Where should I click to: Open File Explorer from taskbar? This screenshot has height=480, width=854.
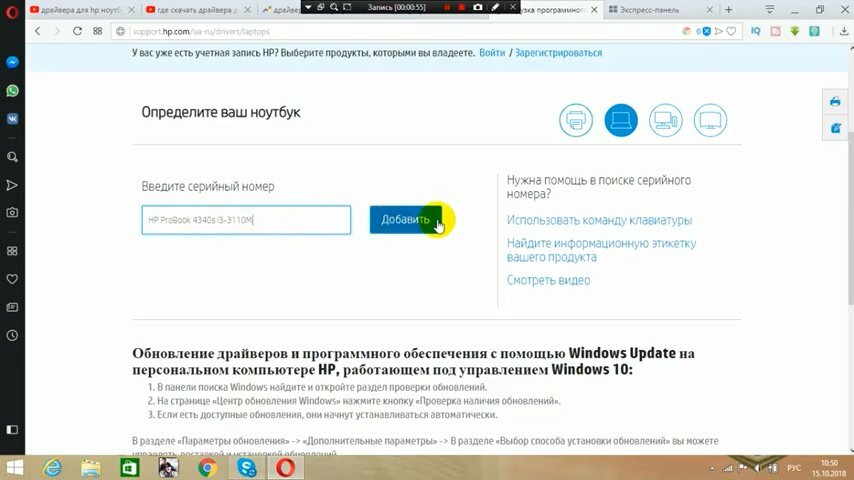coord(91,467)
